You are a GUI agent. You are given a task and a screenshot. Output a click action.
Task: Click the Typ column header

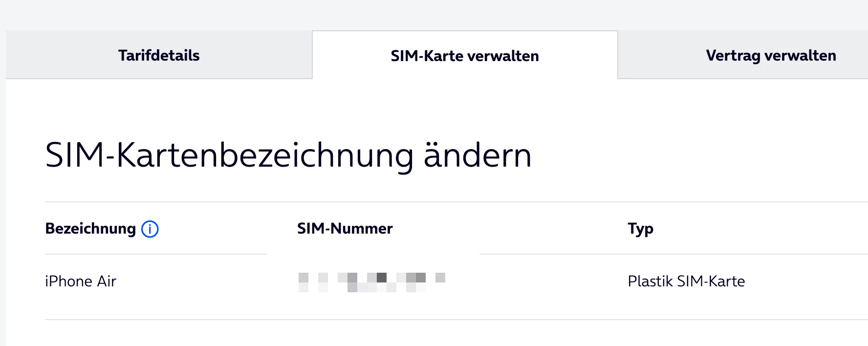[640, 229]
